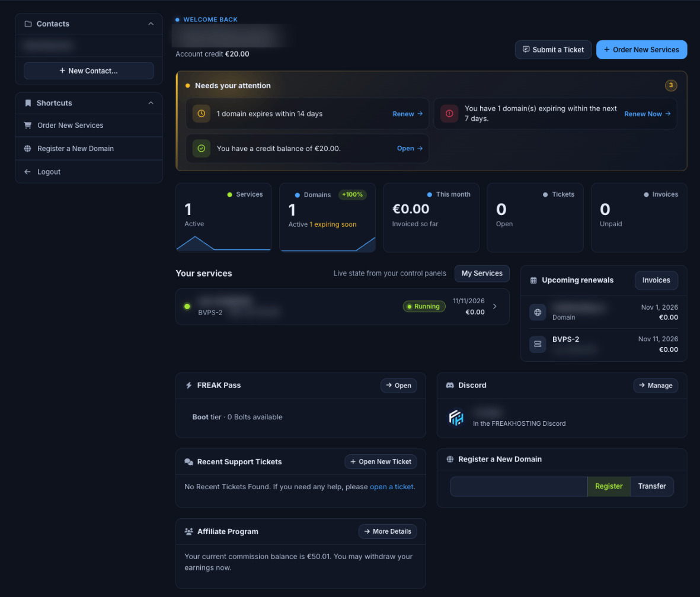Click the blue Order New Services button
The height and width of the screenshot is (597, 700).
(x=641, y=50)
